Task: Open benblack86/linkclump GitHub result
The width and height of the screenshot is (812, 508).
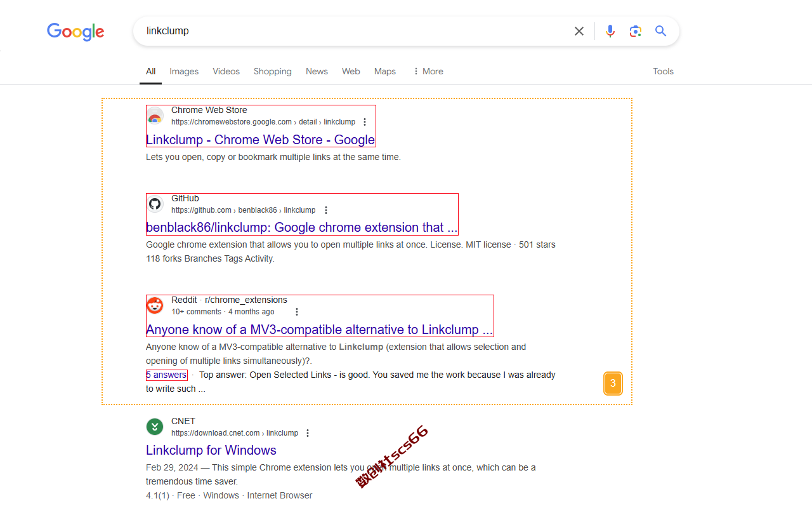Action: [x=301, y=227]
